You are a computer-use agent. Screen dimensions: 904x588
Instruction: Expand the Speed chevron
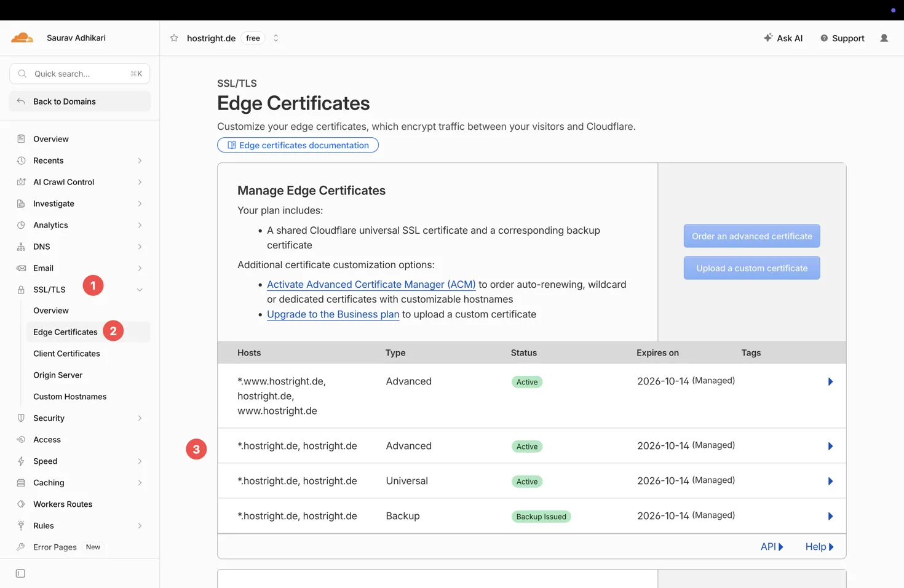[x=140, y=461]
